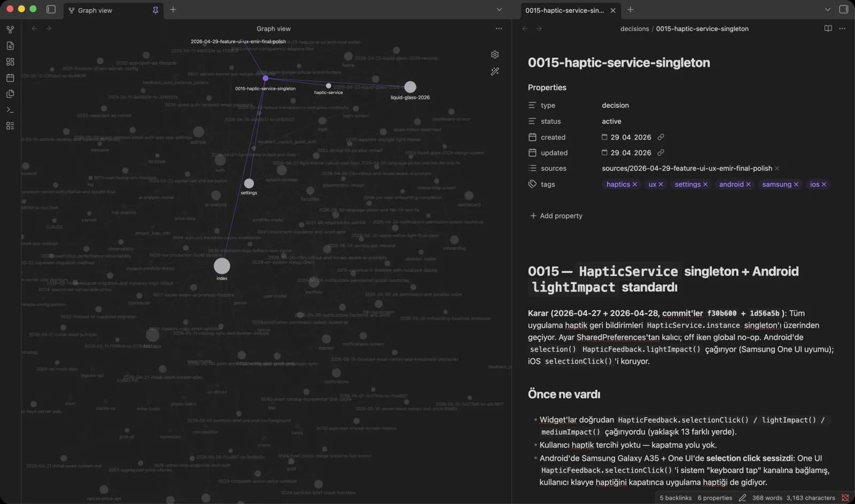Click 0015-haptic-service-singleton breadcrumb title
This screenshot has height=504, width=855.
(x=702, y=29)
